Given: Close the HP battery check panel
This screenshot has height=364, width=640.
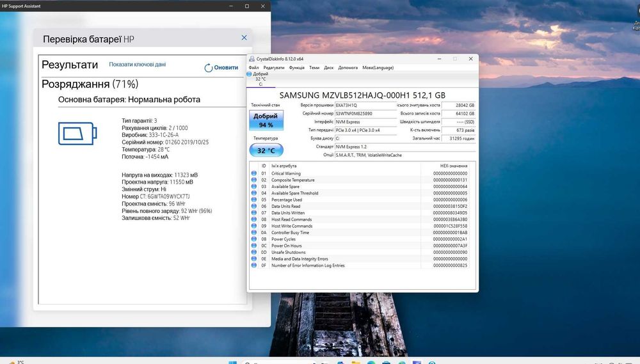Looking at the screenshot, I should [244, 38].
